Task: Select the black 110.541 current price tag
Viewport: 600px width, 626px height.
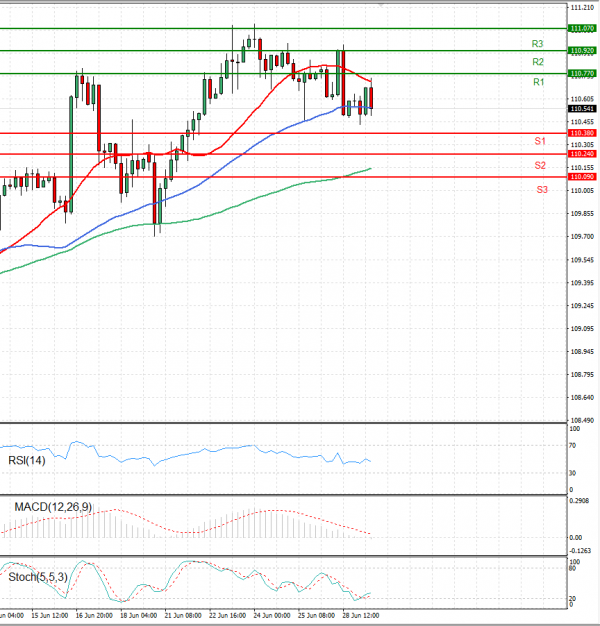Action: pos(582,109)
